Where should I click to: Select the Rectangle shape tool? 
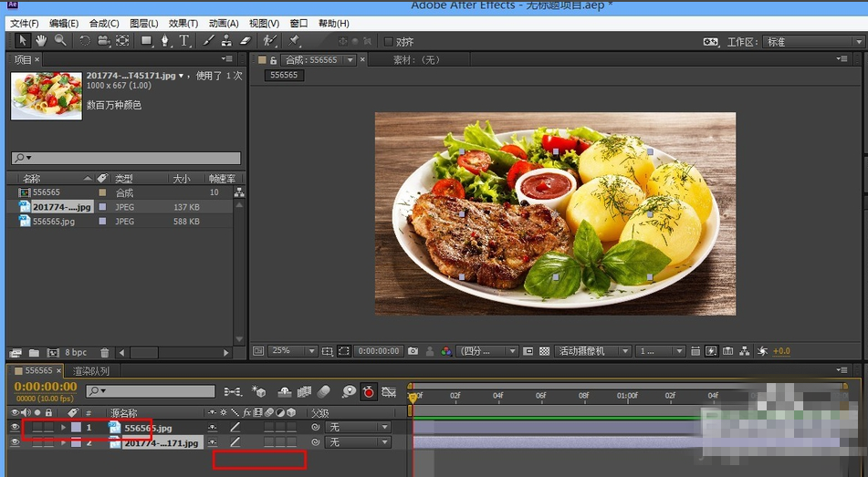[146, 41]
